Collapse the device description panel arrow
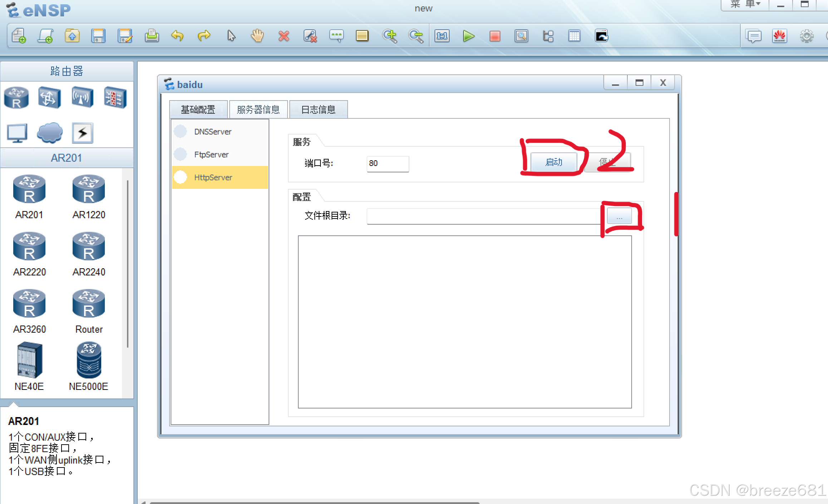 [x=14, y=404]
